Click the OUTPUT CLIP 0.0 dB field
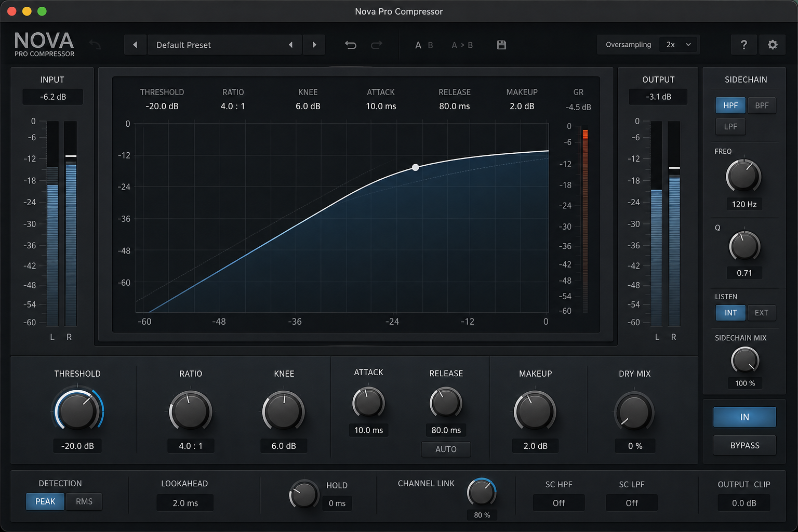The width and height of the screenshot is (798, 532). 744,503
